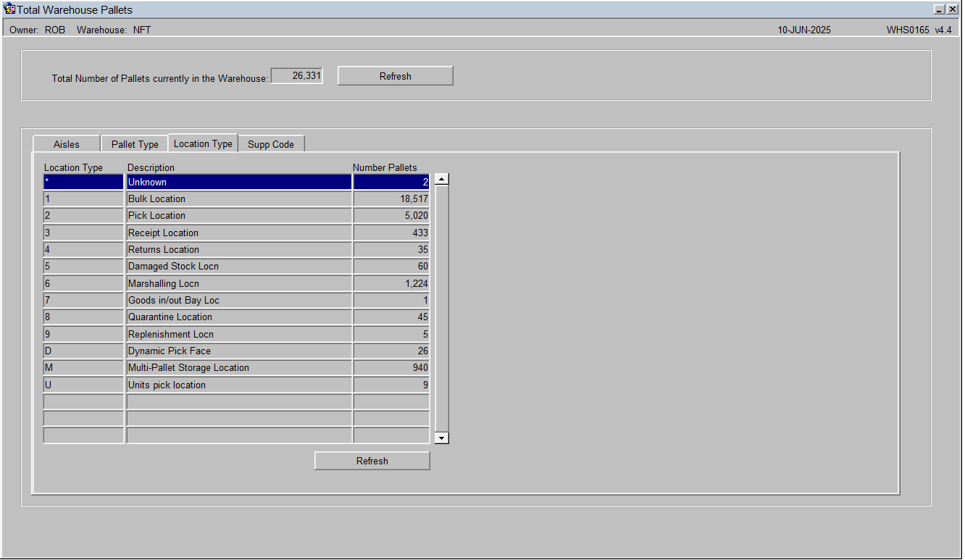Select the Multi-Pallet Storage Location cell
The height and width of the screenshot is (560, 965).
(x=239, y=367)
